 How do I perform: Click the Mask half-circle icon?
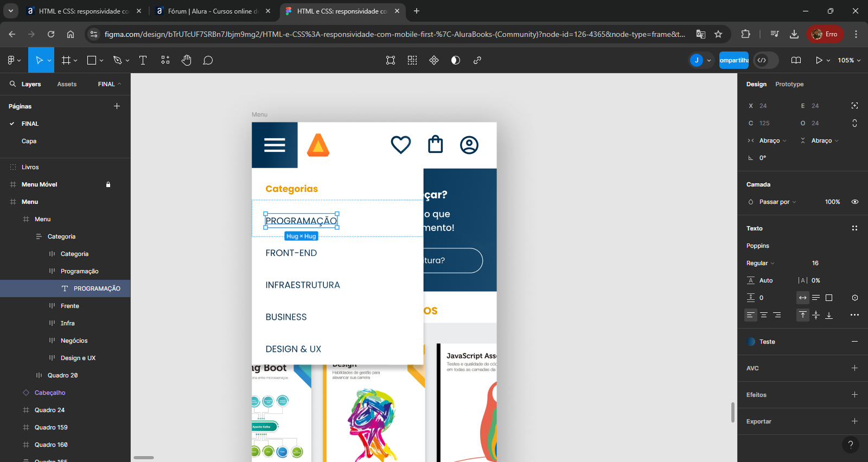pyautogui.click(x=456, y=60)
